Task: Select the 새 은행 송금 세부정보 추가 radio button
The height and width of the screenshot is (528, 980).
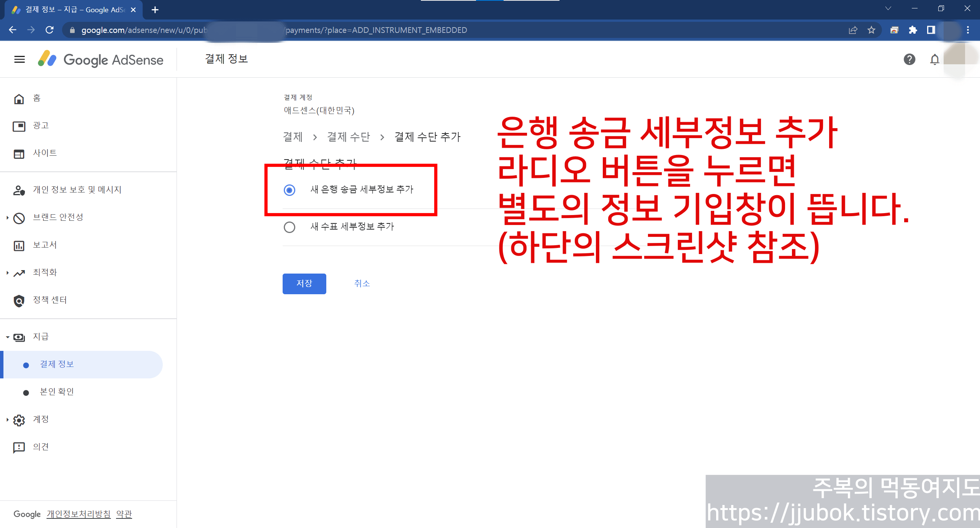Action: coord(289,190)
